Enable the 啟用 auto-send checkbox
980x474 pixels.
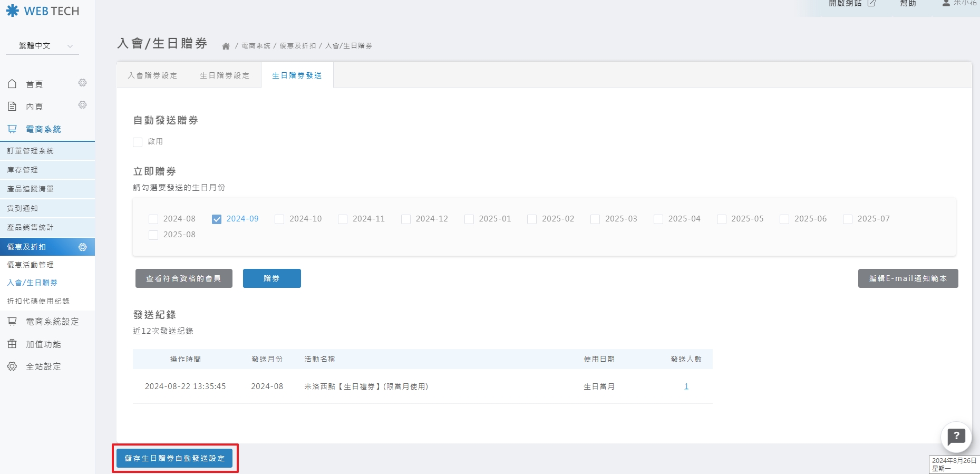click(x=138, y=142)
